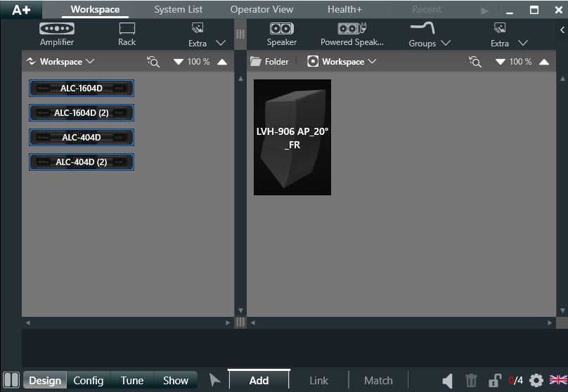Select the LVH-906 AP_20°_FR speaker thumbnail
The width and height of the screenshot is (568, 392).
[x=292, y=138]
